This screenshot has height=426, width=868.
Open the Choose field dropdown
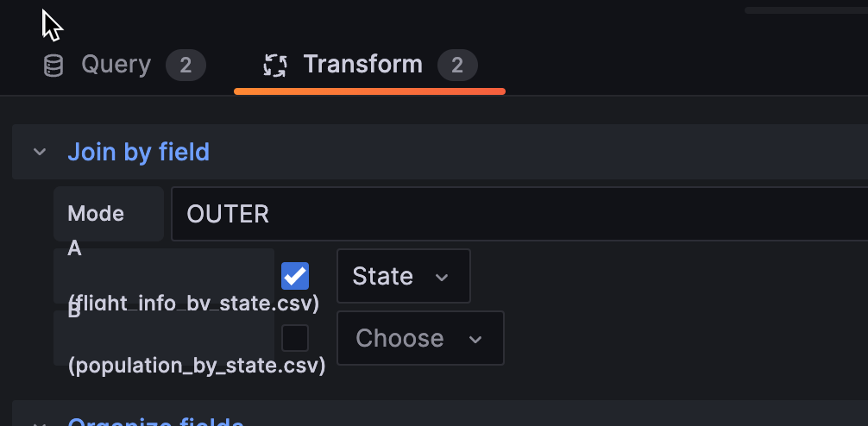point(420,338)
